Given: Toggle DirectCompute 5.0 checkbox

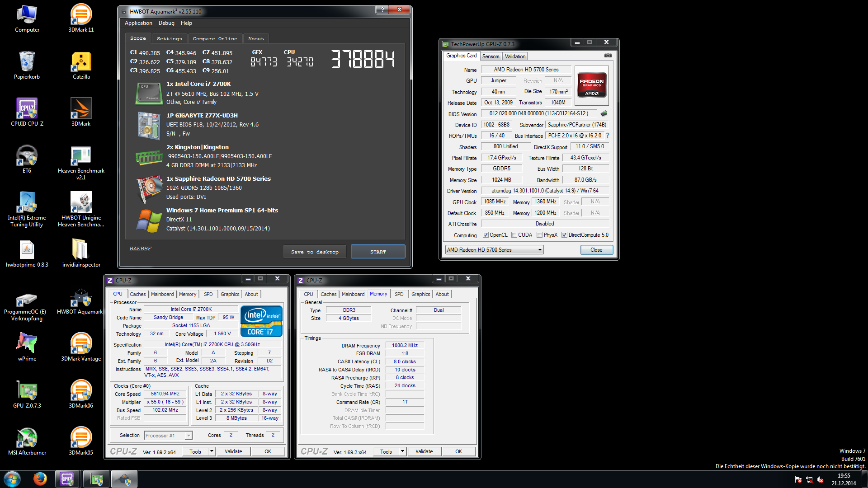Looking at the screenshot, I should pos(564,235).
